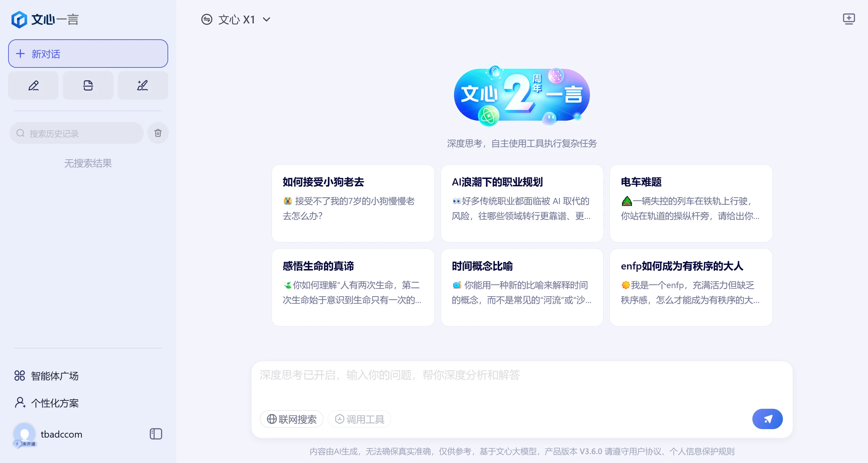Open the 文心 X1 model selector dropdown
Image resolution: width=868 pixels, height=463 pixels.
[236, 19]
